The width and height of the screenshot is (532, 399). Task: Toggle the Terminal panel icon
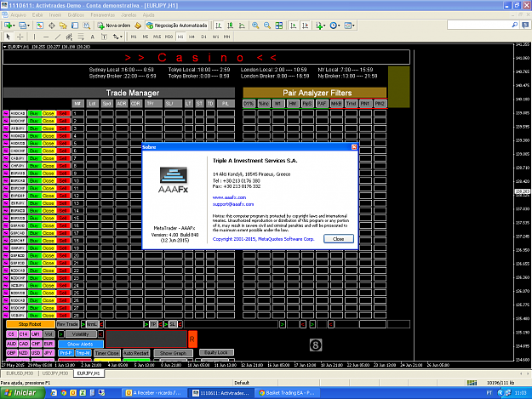coord(75,26)
